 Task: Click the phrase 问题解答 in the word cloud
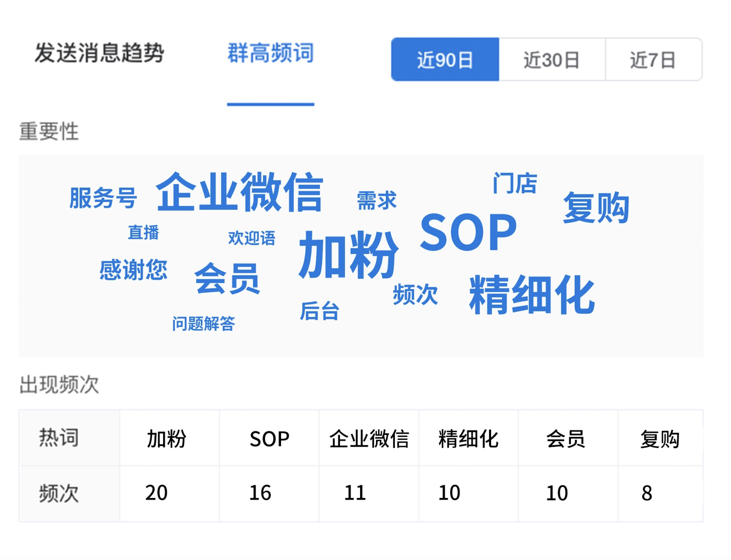coord(203,323)
